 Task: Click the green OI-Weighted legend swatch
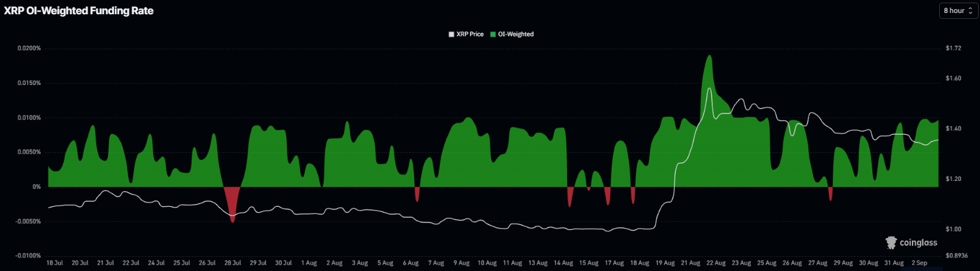[x=493, y=34]
